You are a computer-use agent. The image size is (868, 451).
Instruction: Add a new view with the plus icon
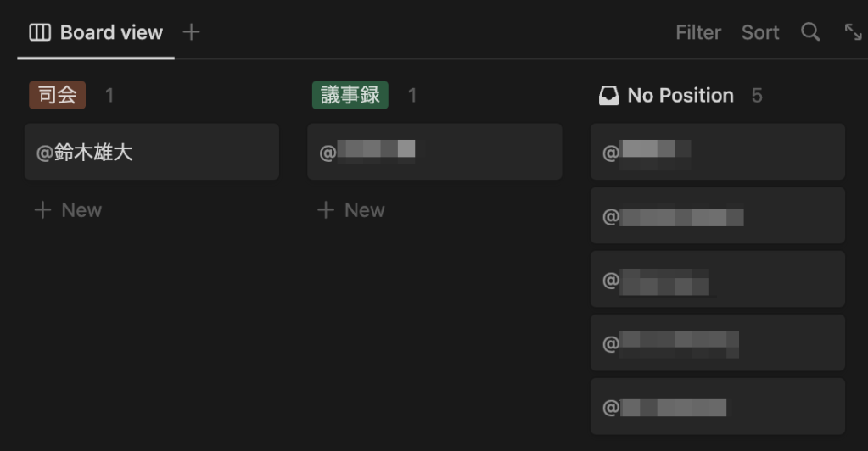tap(192, 32)
